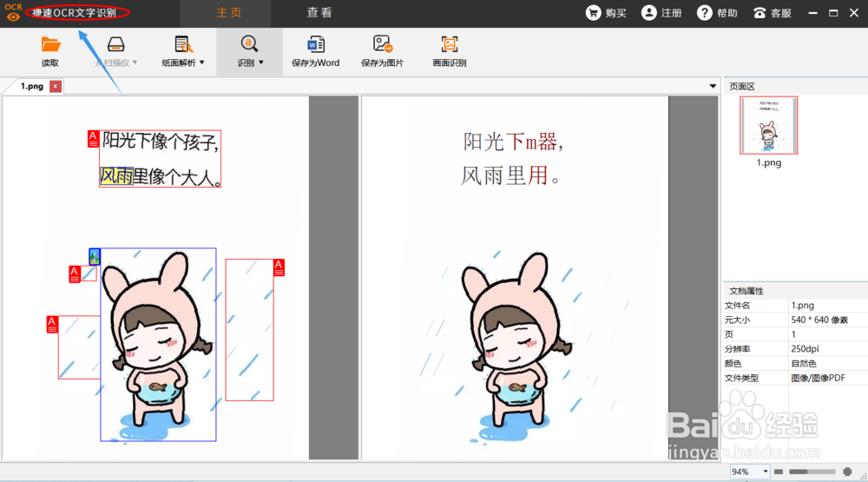The width and height of the screenshot is (868, 482).
Task: Click the small red text marker near the bunny ear
Action: click(x=75, y=274)
